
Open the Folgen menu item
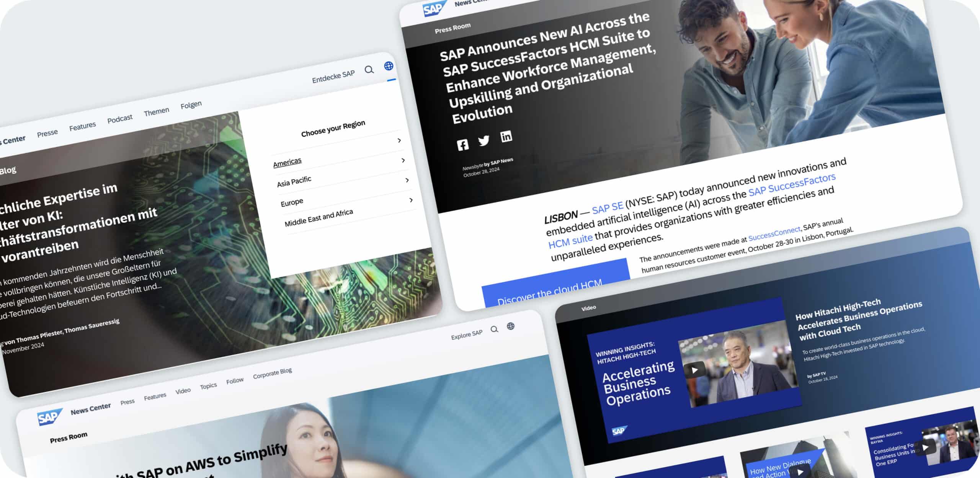191,104
